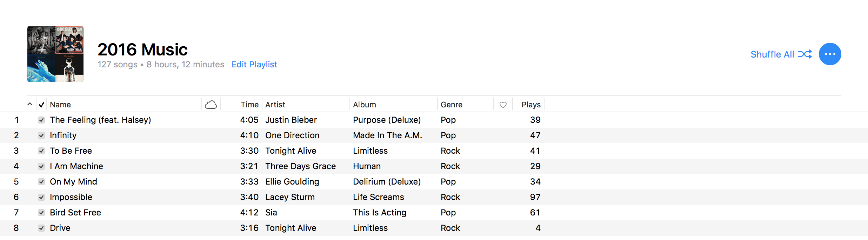
Task: Click the Edit Playlist link
Action: click(254, 65)
